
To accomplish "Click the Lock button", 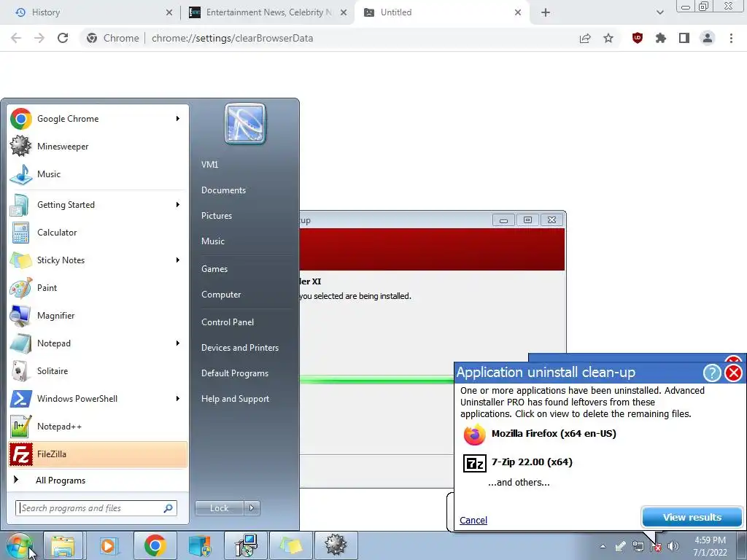I will pos(219,508).
